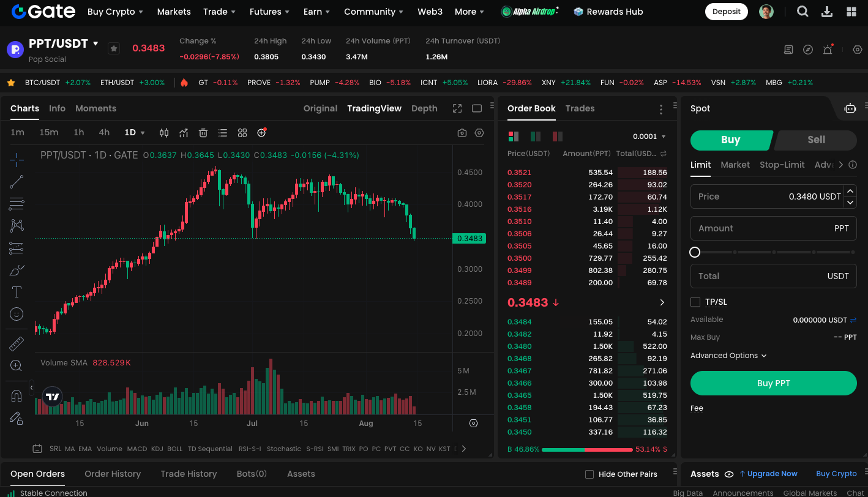Open order book 0.0001 precision dropdown
The height and width of the screenshot is (497, 868).
tap(649, 136)
